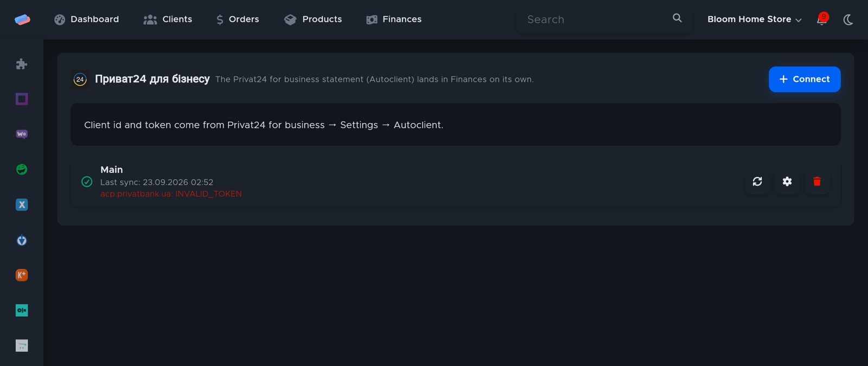Open the shopping cart integration in sidebar
The height and width of the screenshot is (366, 868).
click(x=22, y=345)
